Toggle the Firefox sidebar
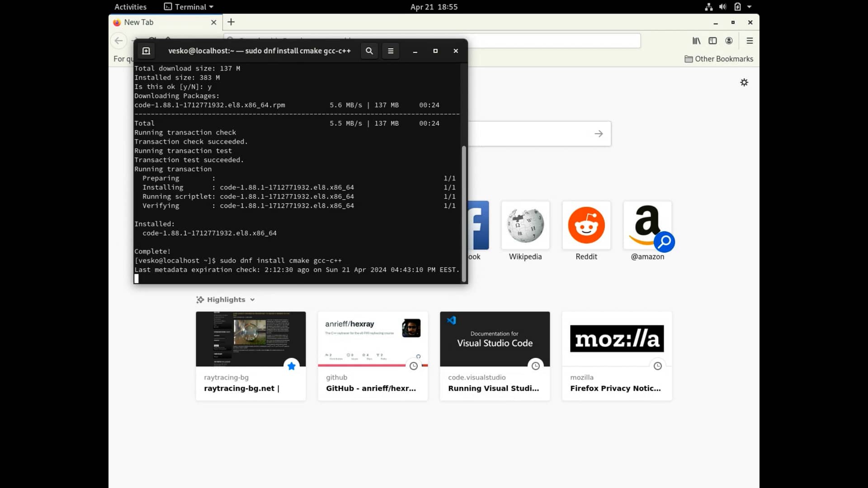 click(712, 41)
